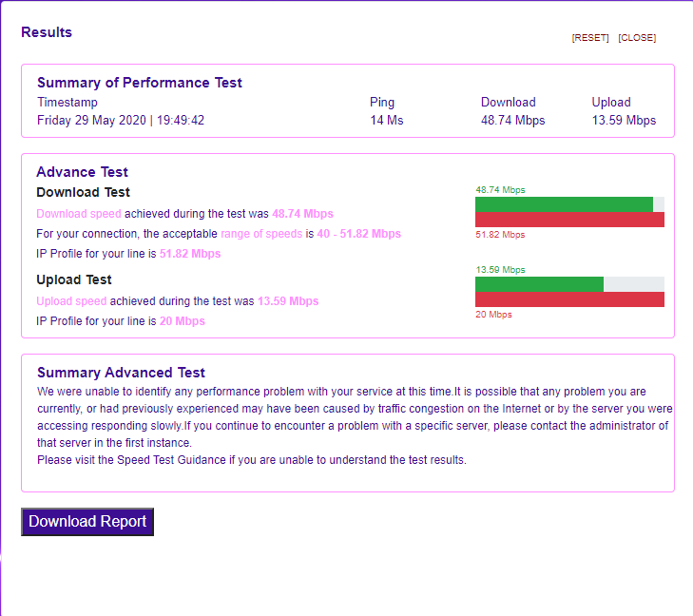This screenshot has width=693, height=616.
Task: Click the red bar above the 20 Mbps label
Action: [x=569, y=299]
